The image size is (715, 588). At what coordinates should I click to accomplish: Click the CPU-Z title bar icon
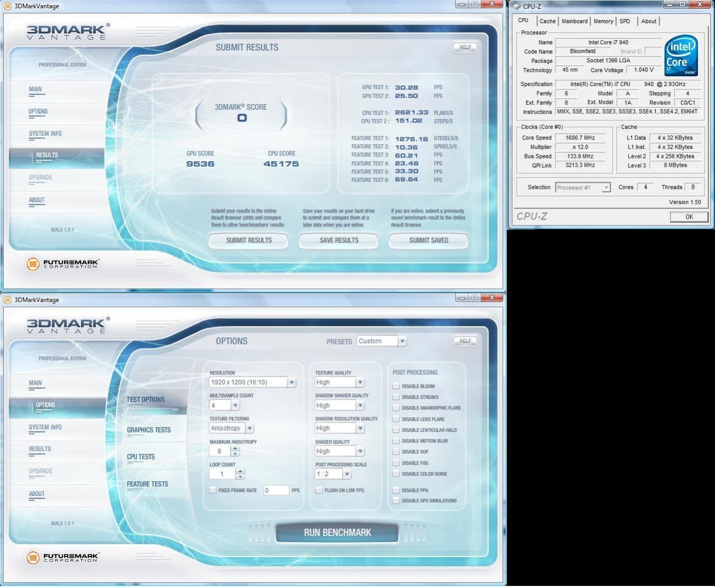point(516,6)
